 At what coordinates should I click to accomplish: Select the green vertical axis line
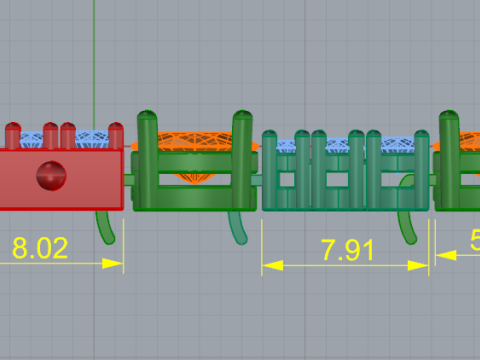tap(94, 65)
